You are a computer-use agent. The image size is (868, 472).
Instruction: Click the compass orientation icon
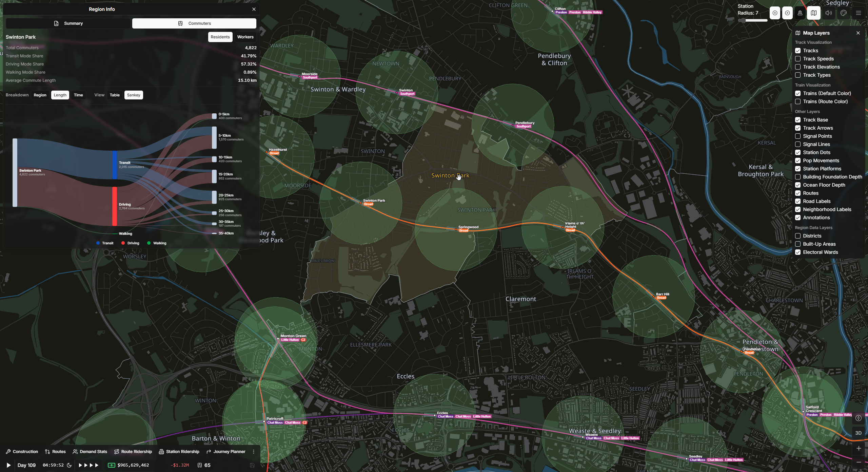858,418
